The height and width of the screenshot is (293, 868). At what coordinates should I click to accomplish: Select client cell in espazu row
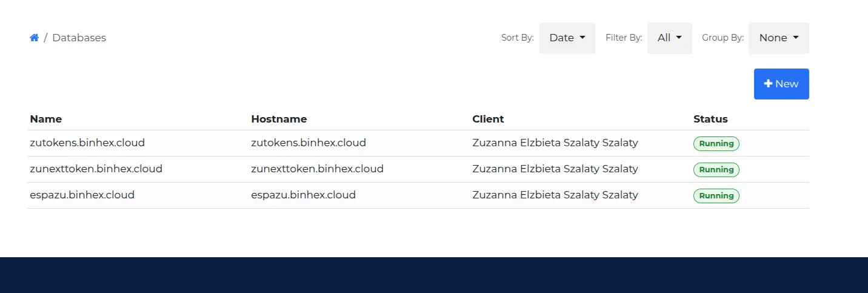[555, 195]
